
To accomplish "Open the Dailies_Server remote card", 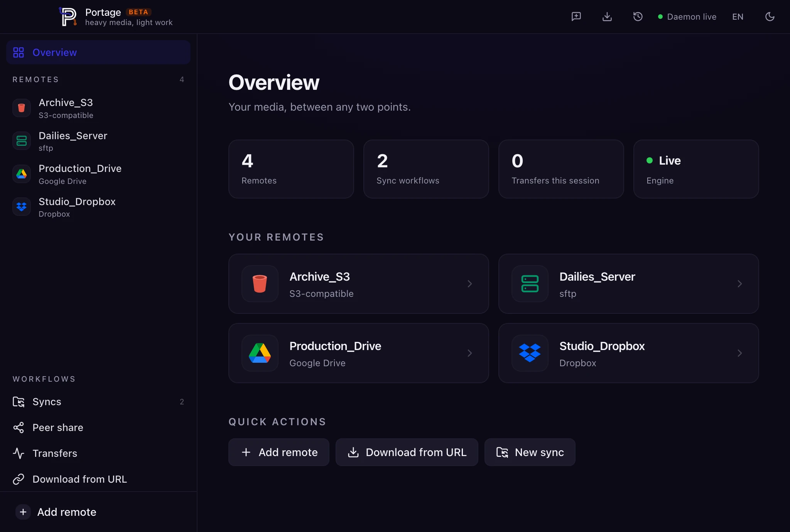I will 629,284.
